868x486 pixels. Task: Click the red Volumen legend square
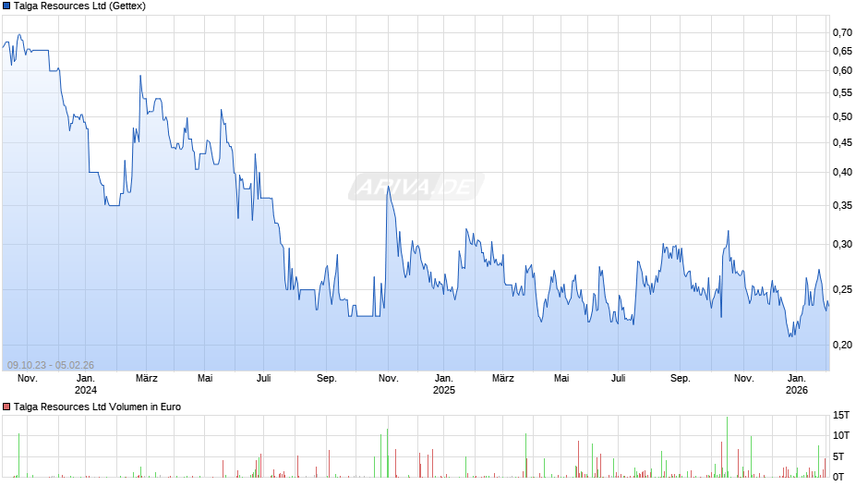(x=6, y=407)
